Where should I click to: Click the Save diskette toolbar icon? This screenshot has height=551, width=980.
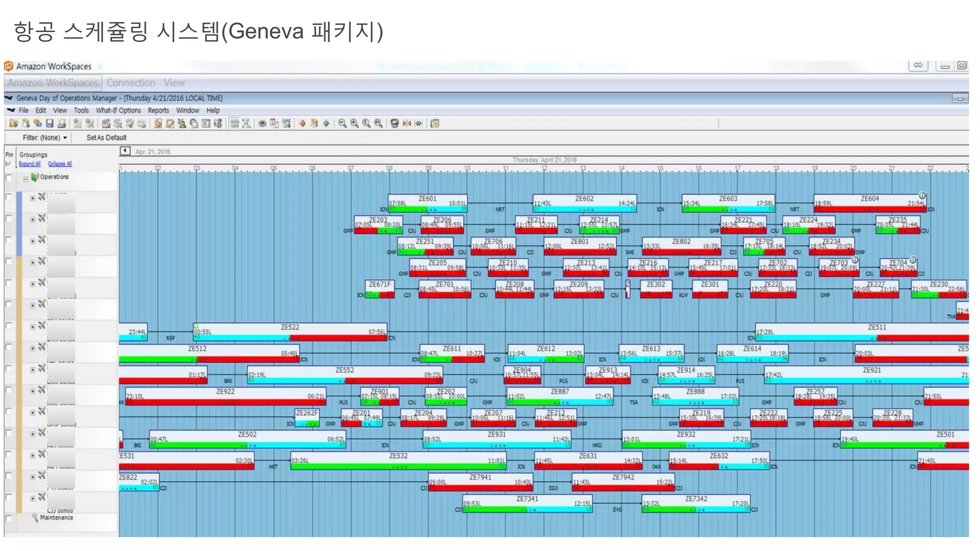coord(49,123)
